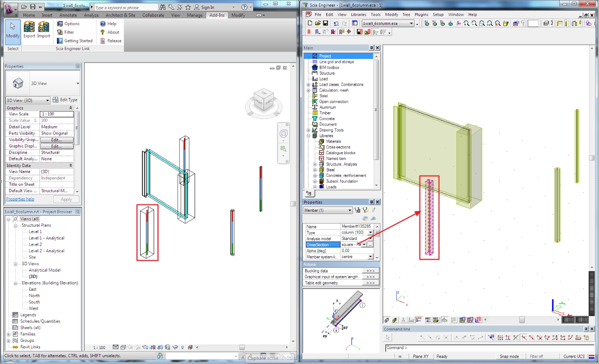This screenshot has height=364, width=599.
Task: Click Snap mode in Scia status bar
Action: [509, 357]
